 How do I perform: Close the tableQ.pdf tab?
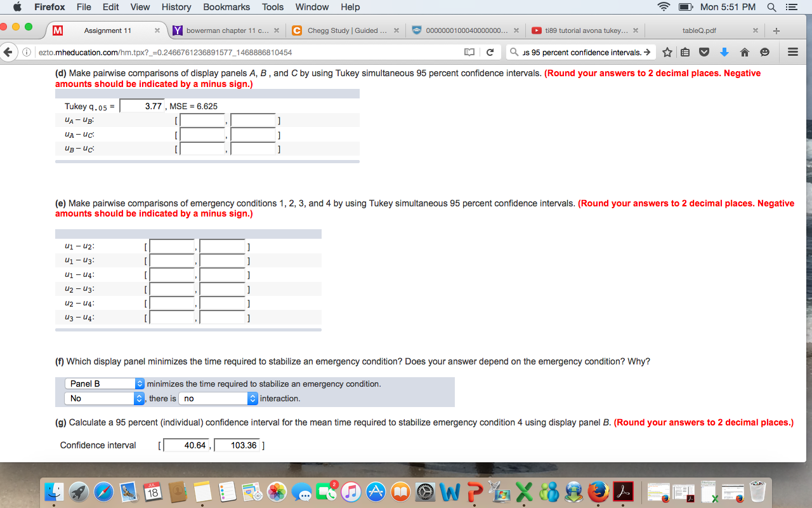click(x=756, y=30)
